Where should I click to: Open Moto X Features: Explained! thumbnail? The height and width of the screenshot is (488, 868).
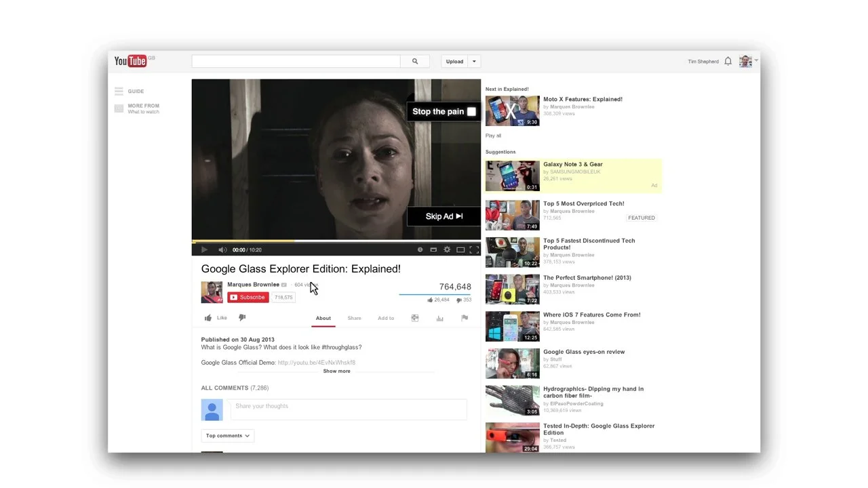[513, 111]
